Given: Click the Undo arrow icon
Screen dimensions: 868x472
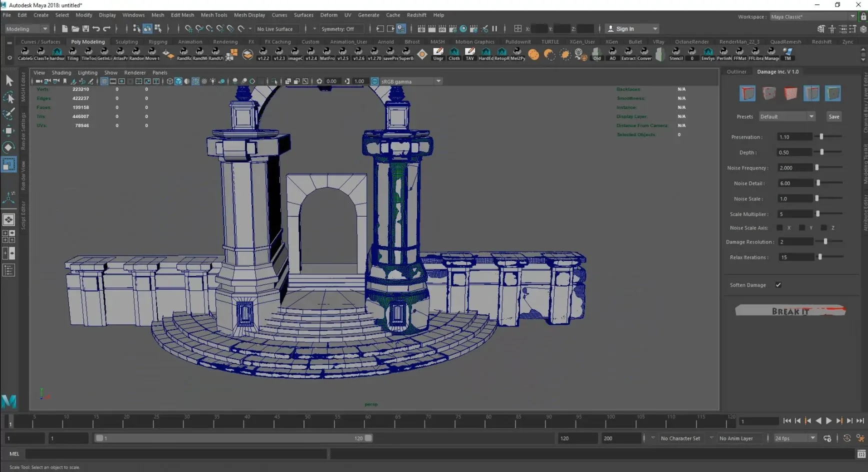Looking at the screenshot, I should 96,29.
